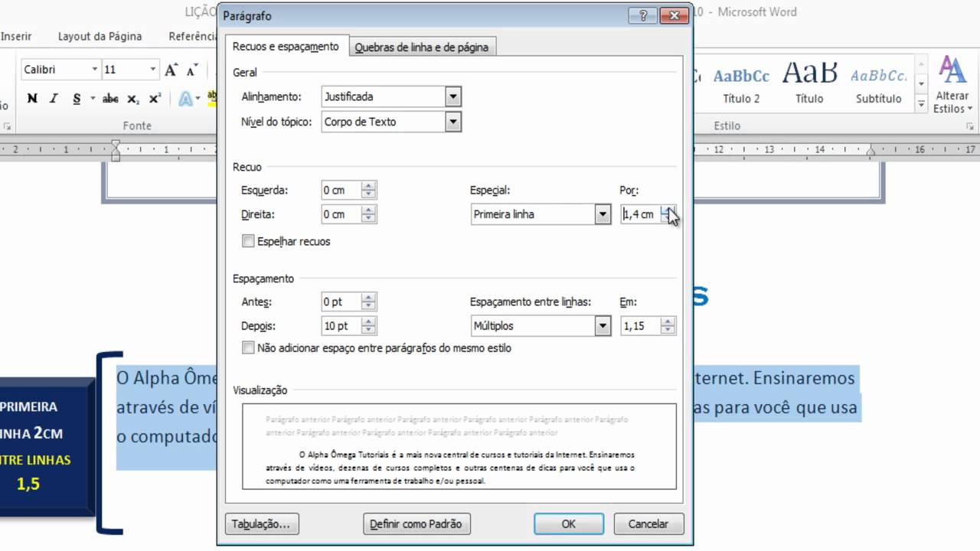Viewport: 980px width, 551px height.
Task: Apply subscript formatting
Action: tap(133, 99)
